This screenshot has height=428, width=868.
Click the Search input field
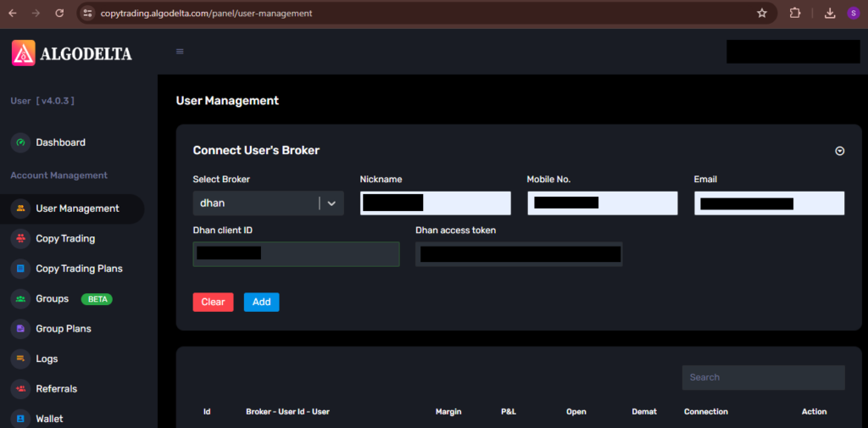tap(763, 378)
